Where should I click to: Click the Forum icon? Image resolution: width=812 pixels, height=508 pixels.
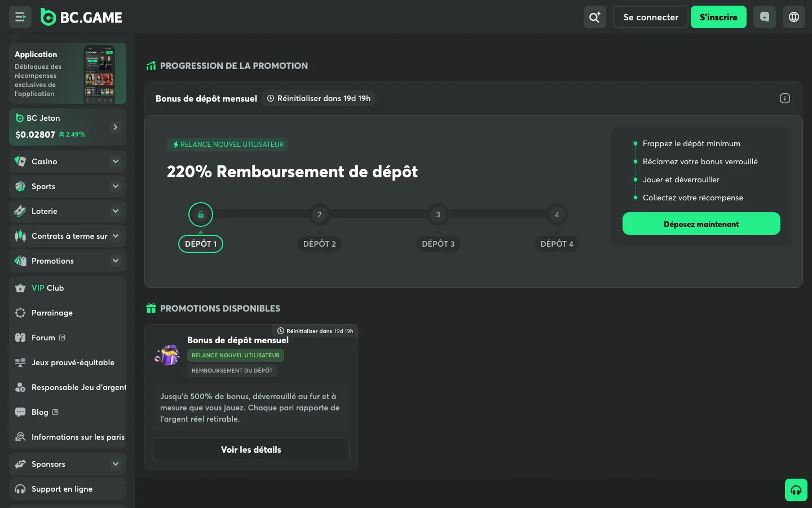[20, 338]
